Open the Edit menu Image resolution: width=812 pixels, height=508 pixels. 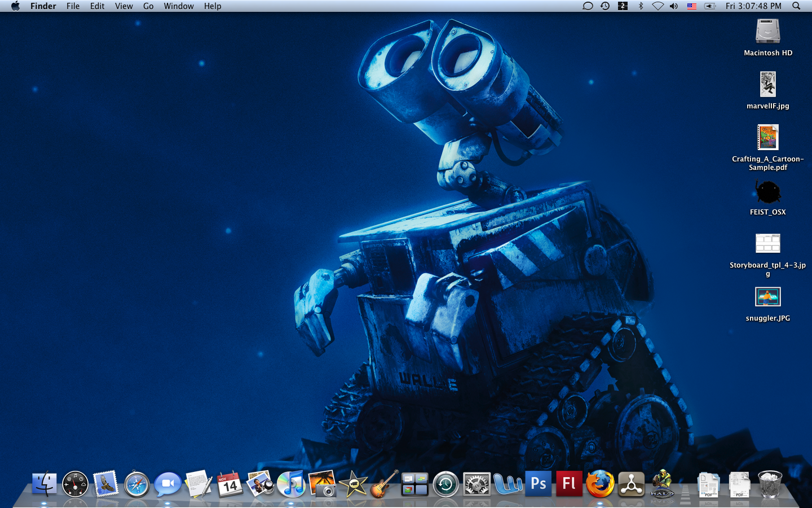(97, 6)
